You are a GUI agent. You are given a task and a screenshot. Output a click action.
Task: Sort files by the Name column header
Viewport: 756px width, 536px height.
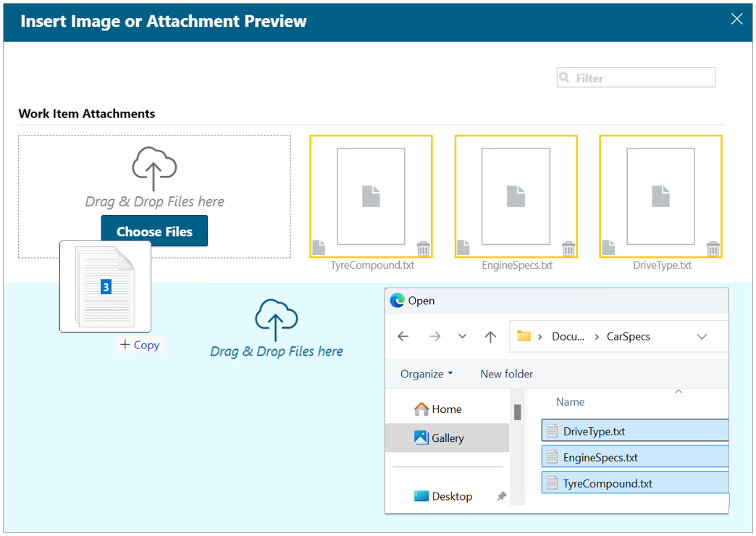point(570,402)
